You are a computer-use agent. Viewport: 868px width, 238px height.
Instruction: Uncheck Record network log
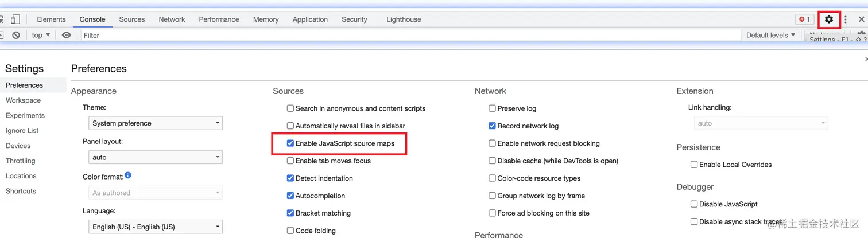tap(493, 126)
